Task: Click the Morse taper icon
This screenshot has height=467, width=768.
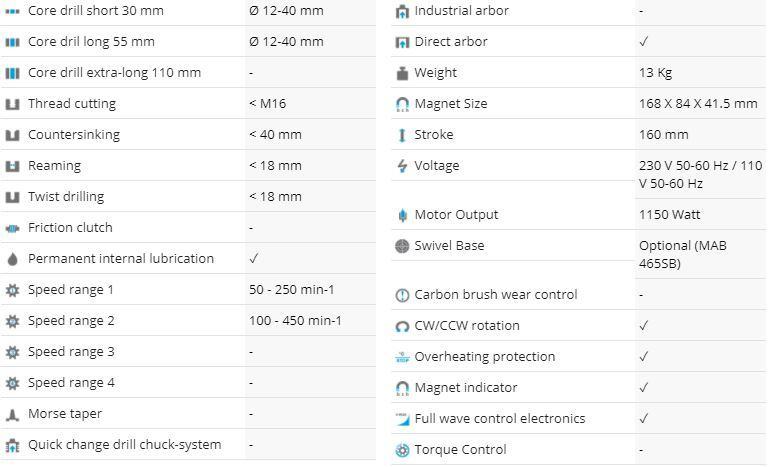Action: click(x=12, y=414)
